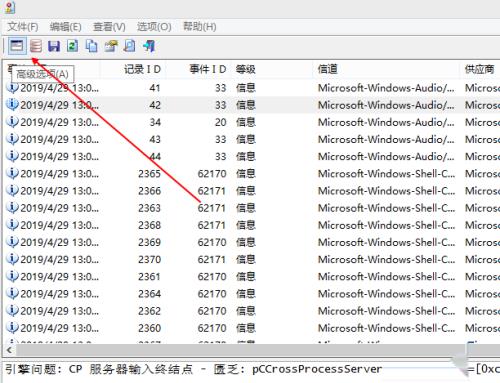The height and width of the screenshot is (383, 500).
Task: Select record ID 2366 cell
Action: coord(150,191)
